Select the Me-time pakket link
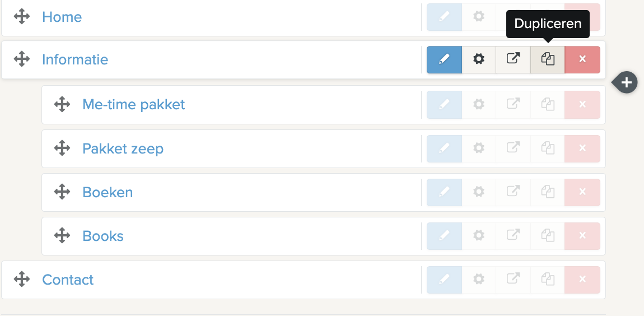The height and width of the screenshot is (316, 644). point(133,104)
